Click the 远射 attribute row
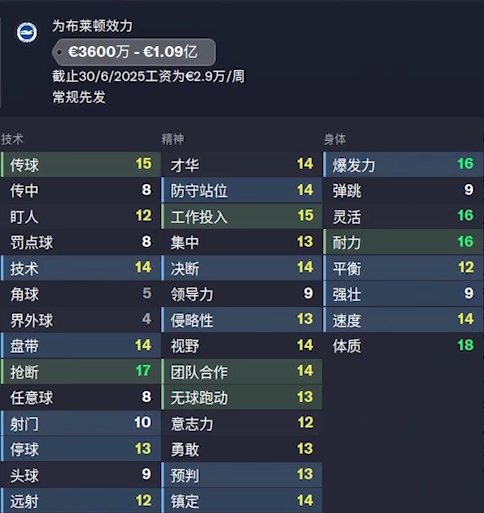Screen dimensions: 484x513 pos(81,501)
